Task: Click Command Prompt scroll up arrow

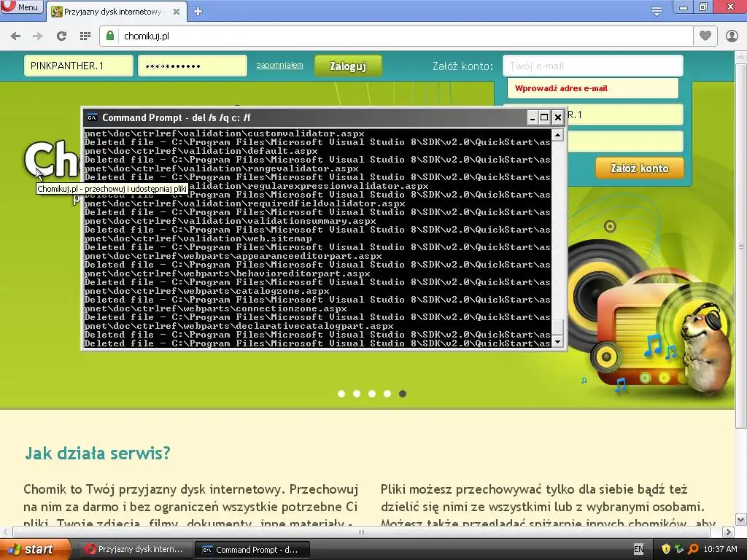Action: click(x=557, y=136)
